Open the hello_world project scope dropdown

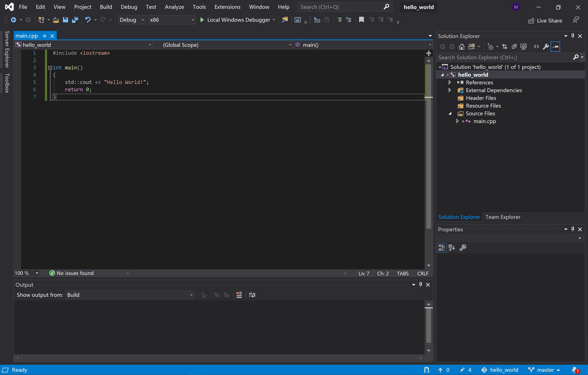[84, 45]
